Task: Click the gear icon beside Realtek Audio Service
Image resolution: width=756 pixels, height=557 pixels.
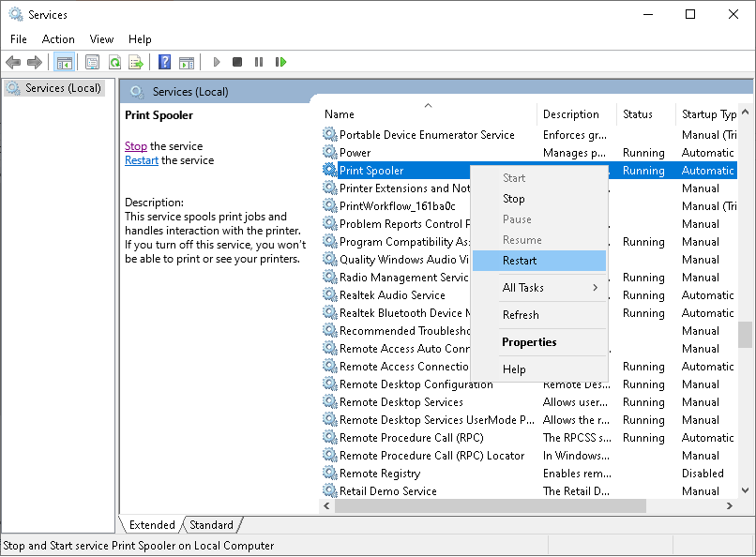Action: [330, 295]
